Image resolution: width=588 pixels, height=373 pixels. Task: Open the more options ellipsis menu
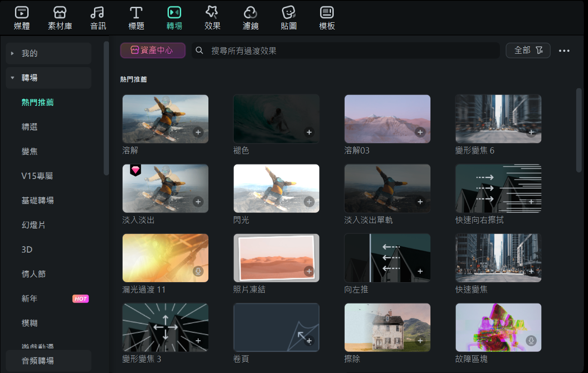(564, 51)
